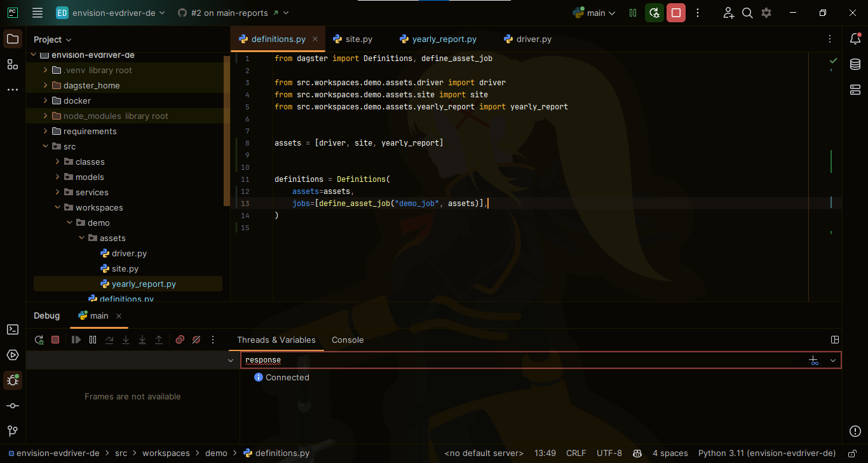Expand the docker folder
The width and height of the screenshot is (868, 463).
pyautogui.click(x=45, y=100)
